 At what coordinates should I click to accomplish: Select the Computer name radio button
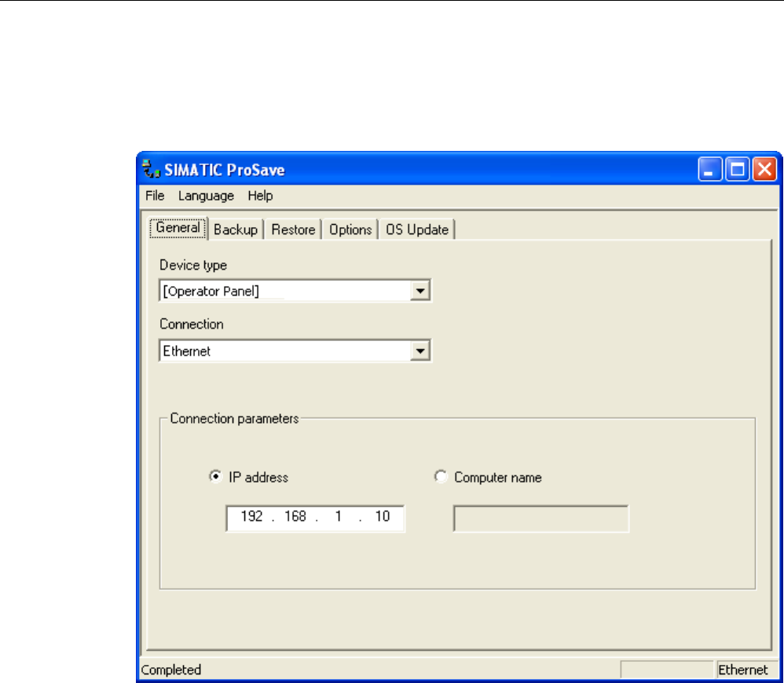coord(441,476)
